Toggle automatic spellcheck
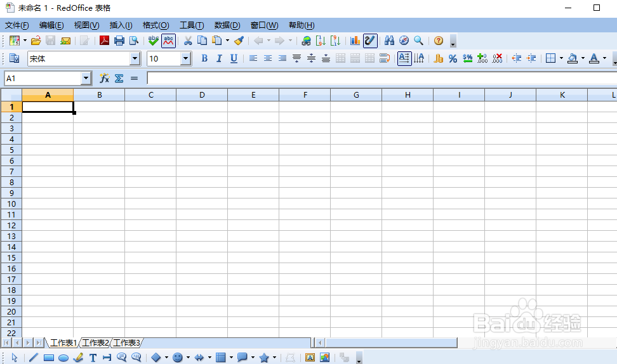617x364 pixels. [168, 41]
